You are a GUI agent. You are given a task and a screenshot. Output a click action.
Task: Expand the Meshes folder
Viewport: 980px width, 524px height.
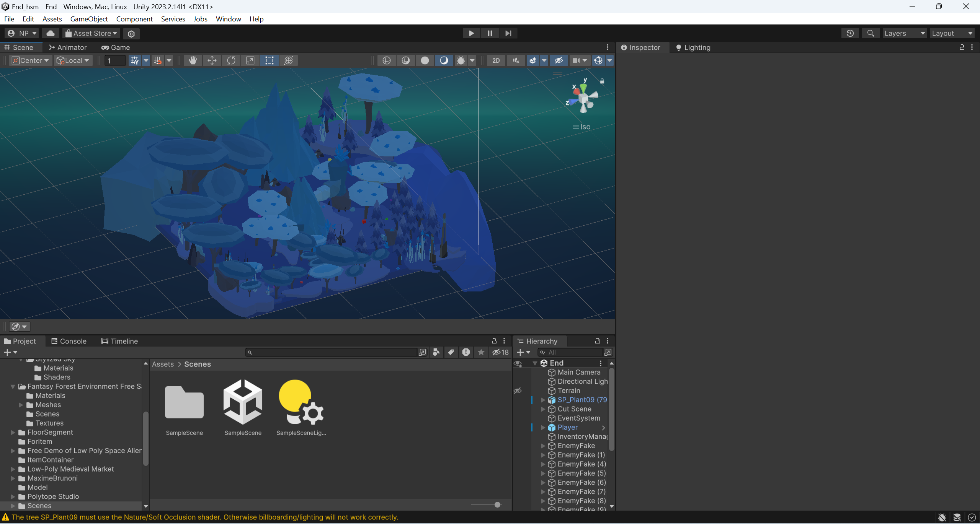(x=21, y=405)
